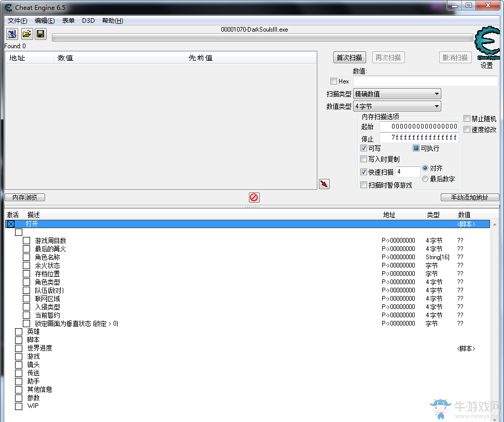Viewport: 504px width, 422px height.
Task: Activate the 存档位置 entry checkbox
Action: [26, 274]
